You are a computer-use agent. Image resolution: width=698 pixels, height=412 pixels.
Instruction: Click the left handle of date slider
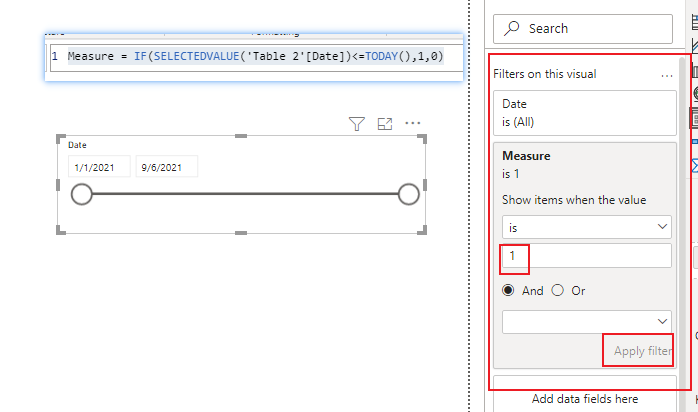81,194
